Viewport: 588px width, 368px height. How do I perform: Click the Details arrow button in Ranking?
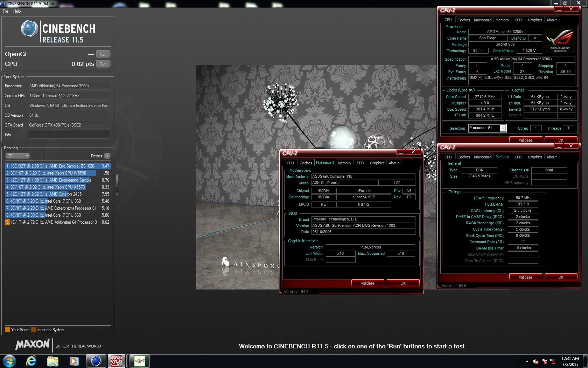[x=107, y=156]
